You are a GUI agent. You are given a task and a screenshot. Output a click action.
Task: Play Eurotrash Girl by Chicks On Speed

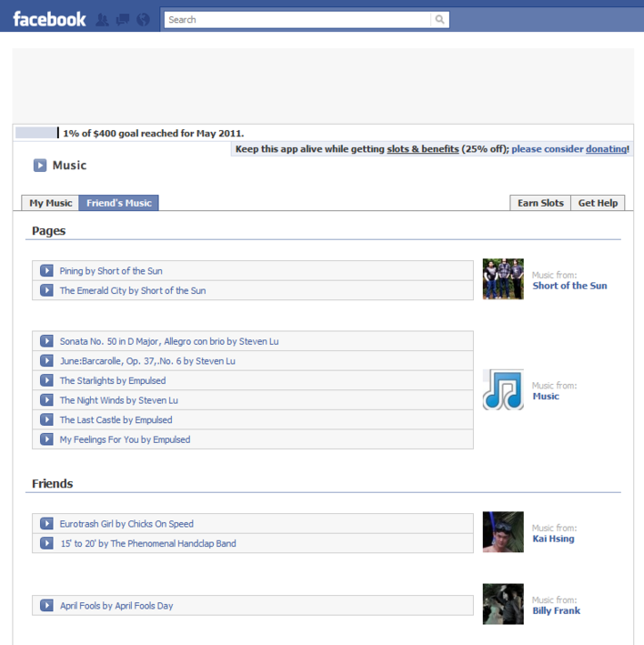[x=46, y=524]
